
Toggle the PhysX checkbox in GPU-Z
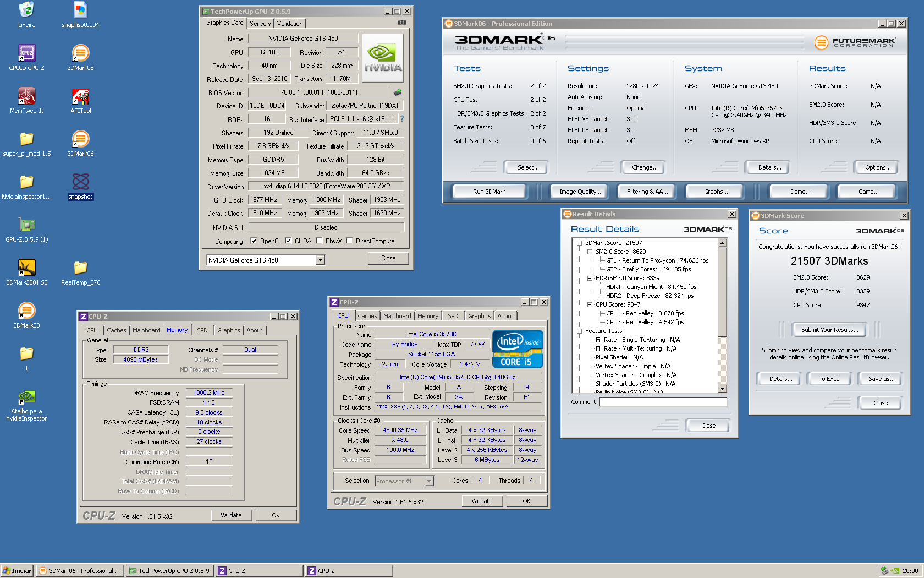pyautogui.click(x=319, y=241)
